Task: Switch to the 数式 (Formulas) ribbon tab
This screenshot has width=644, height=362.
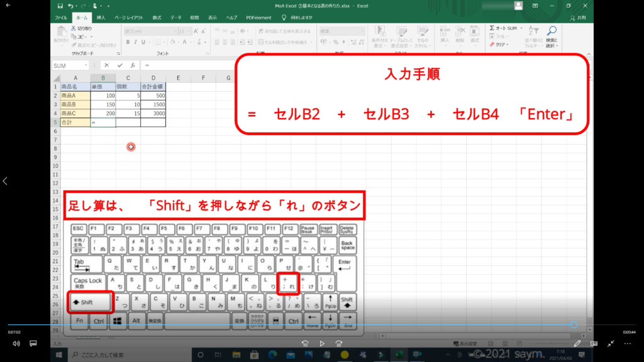Action: 157,18
